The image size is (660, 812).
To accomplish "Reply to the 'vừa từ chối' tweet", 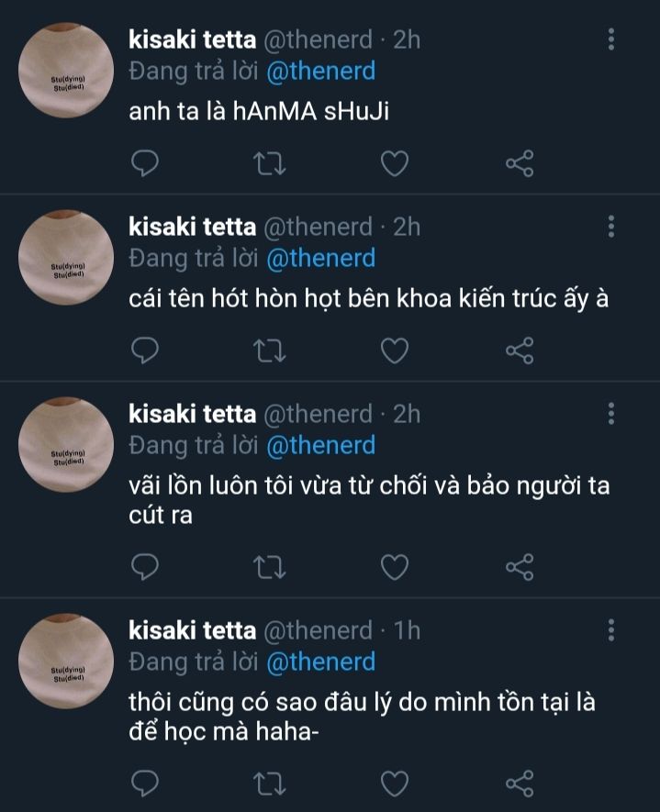I will (x=146, y=568).
